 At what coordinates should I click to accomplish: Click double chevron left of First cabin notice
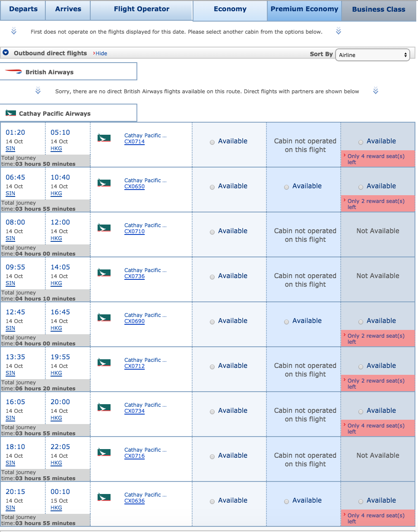14,31
